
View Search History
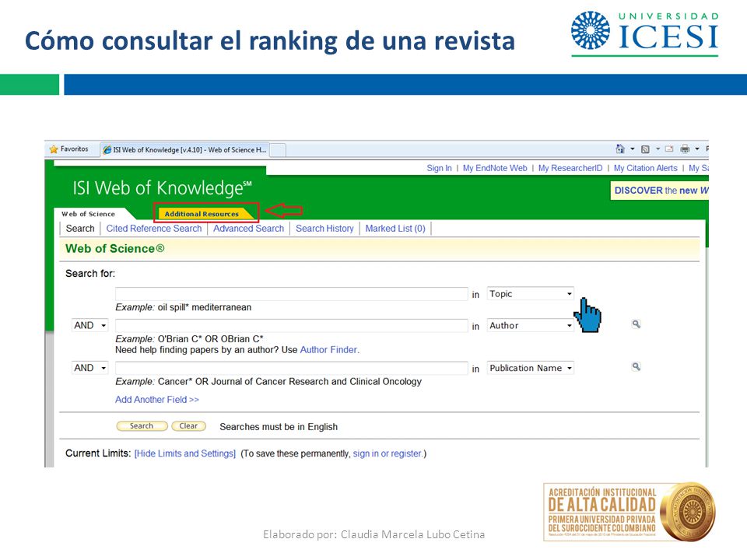(325, 229)
